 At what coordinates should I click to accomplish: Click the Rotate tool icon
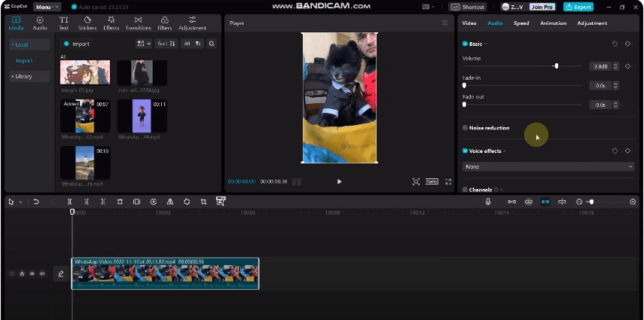point(187,202)
